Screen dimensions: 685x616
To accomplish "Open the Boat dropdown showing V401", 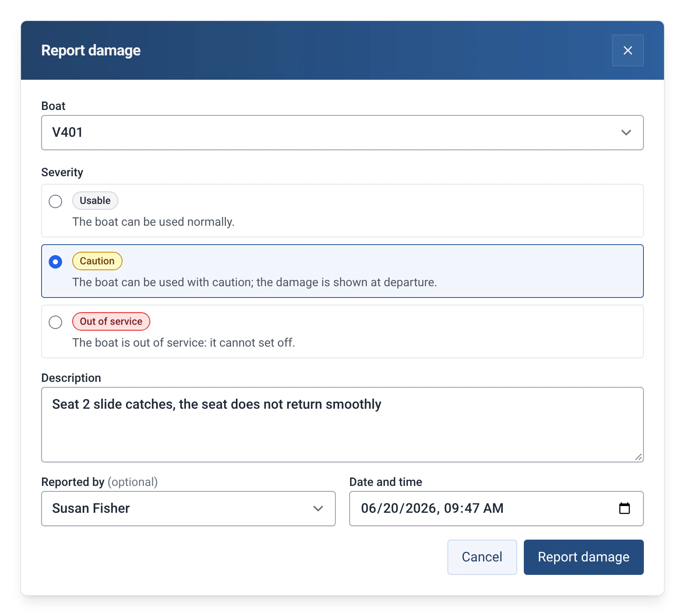I will click(x=342, y=133).
